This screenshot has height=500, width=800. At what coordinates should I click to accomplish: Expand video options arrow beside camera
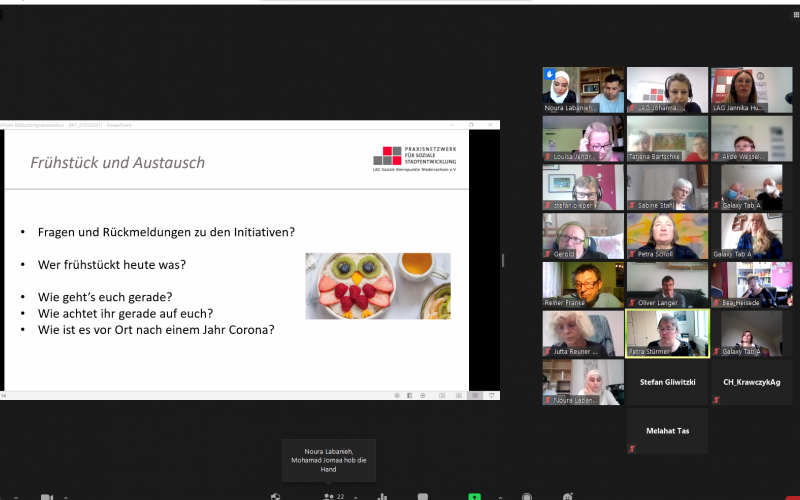point(66,497)
